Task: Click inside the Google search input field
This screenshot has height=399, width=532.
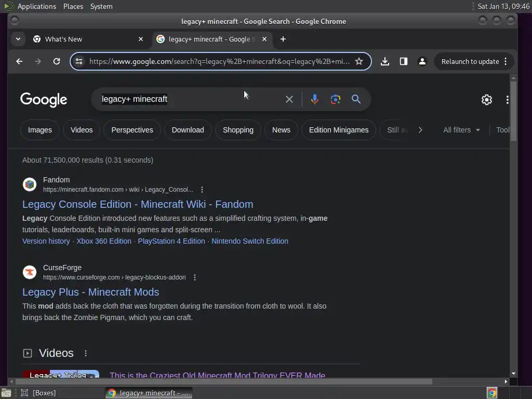Action: tap(190, 99)
